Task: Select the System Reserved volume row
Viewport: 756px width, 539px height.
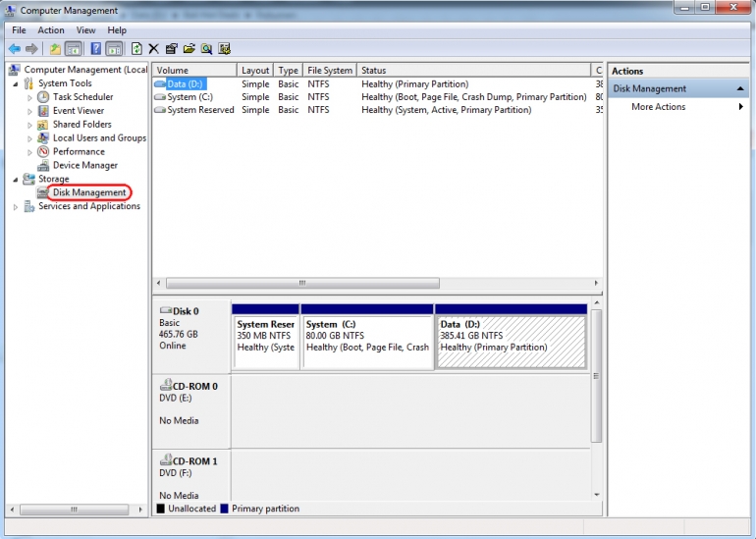Action: (378, 110)
